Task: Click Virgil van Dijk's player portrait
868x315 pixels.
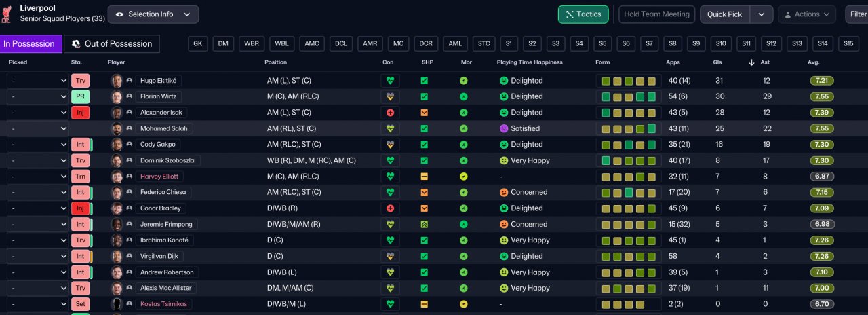Action: point(117,257)
